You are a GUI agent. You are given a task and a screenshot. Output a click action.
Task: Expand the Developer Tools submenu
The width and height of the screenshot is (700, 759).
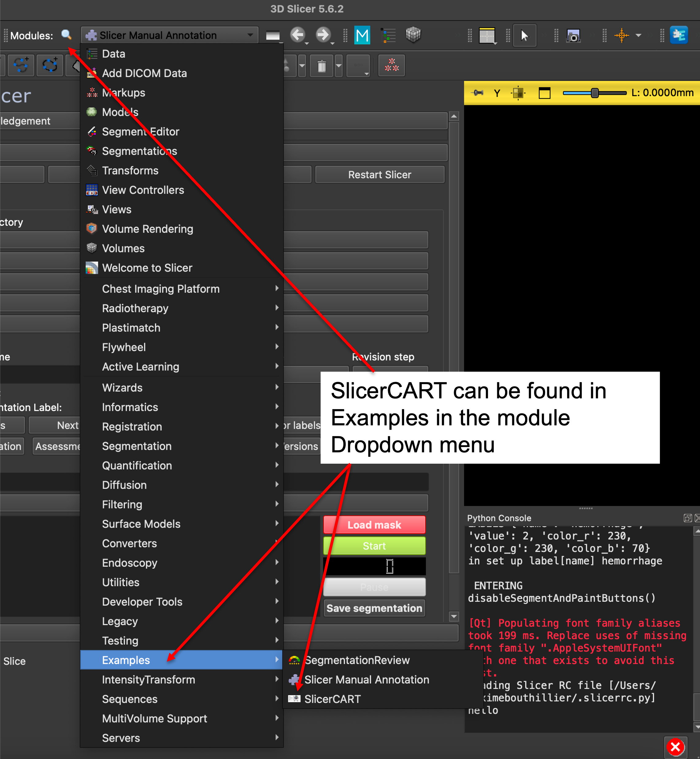point(182,602)
